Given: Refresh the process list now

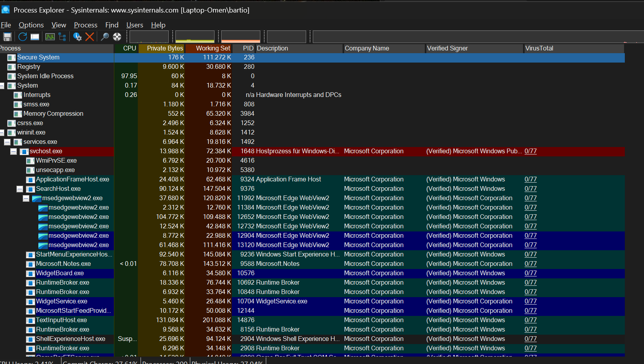Looking at the screenshot, I should (23, 37).
